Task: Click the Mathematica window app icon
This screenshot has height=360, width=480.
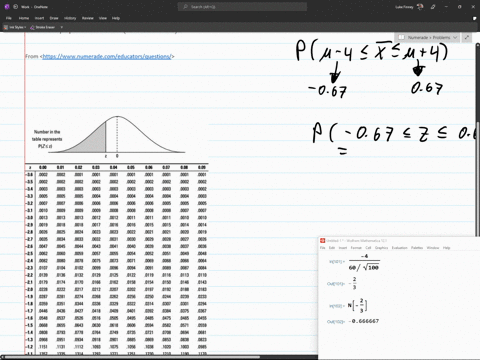Action: (322, 240)
